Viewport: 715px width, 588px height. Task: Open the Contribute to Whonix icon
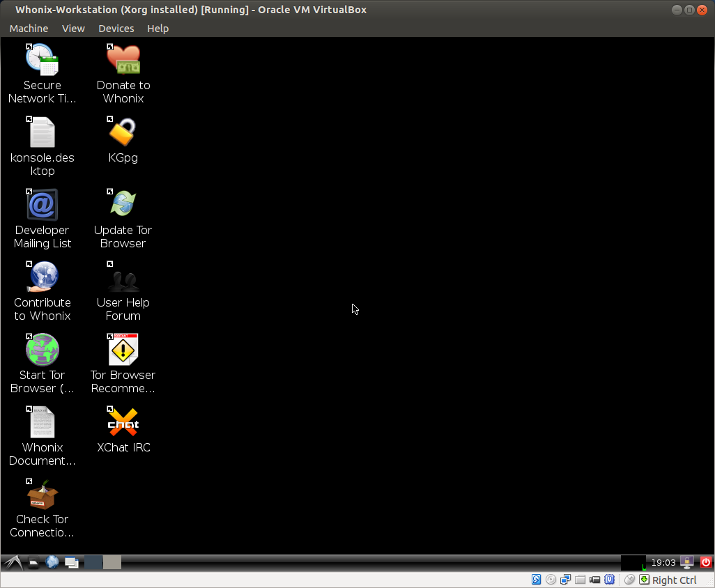[43, 278]
